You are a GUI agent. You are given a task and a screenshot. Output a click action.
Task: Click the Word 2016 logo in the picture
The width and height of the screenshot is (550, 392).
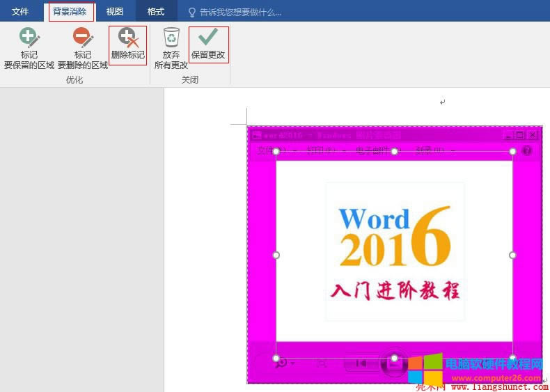[x=395, y=237]
